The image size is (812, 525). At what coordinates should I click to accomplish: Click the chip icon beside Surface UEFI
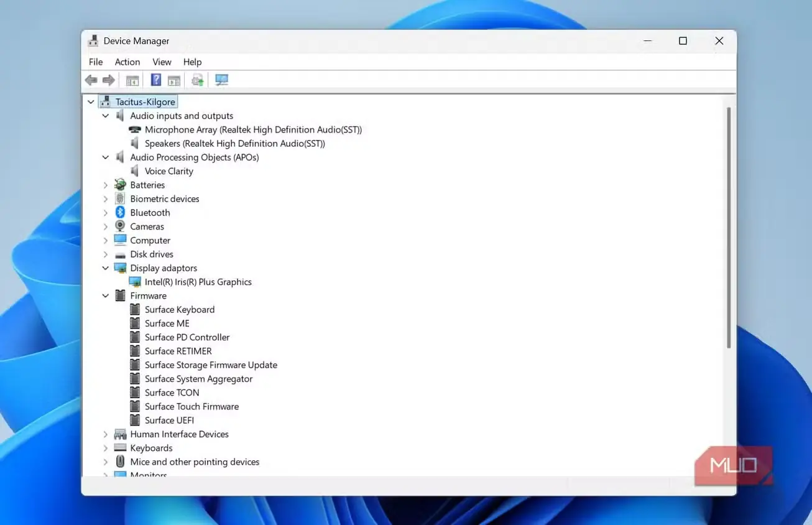pyautogui.click(x=135, y=420)
